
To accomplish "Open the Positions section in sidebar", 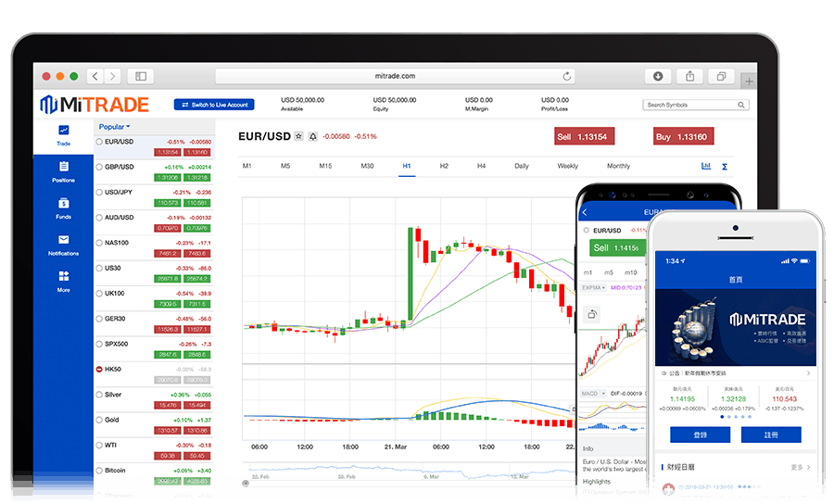I will click(63, 171).
